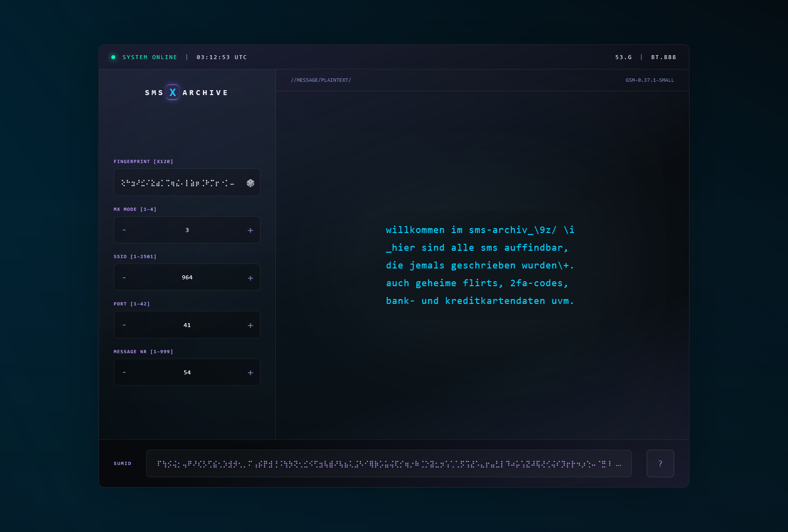788x532 pixels.
Task: Decrease the MX Mode value
Action: click(124, 230)
